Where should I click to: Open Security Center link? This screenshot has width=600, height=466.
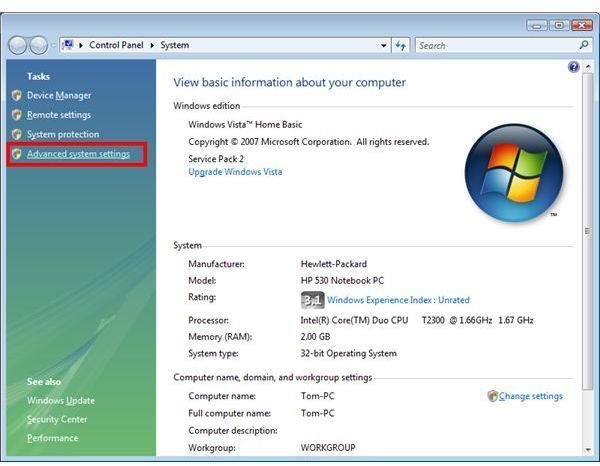[57, 419]
